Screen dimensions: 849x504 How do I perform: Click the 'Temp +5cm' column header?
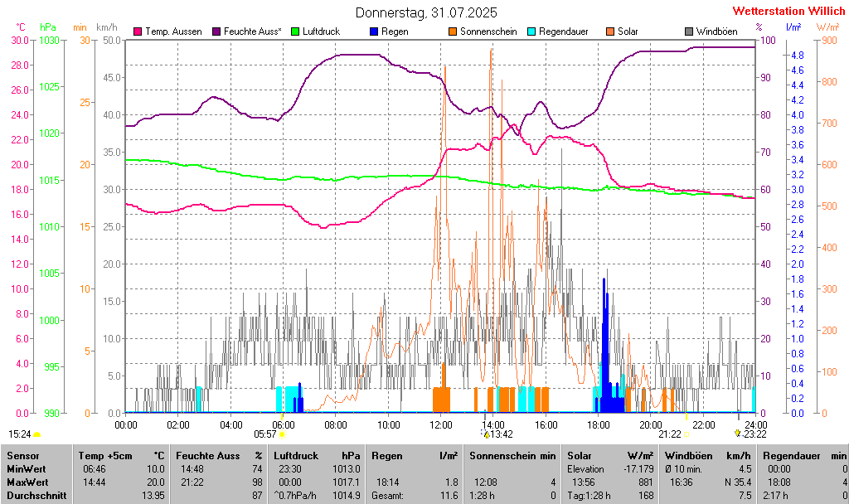click(105, 456)
